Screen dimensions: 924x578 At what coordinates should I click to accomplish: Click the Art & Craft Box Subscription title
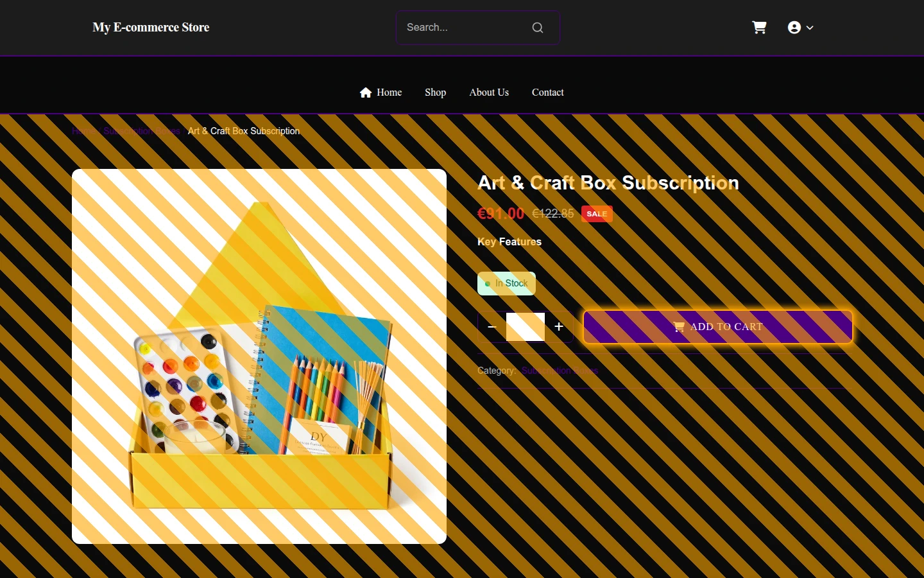[x=608, y=183]
